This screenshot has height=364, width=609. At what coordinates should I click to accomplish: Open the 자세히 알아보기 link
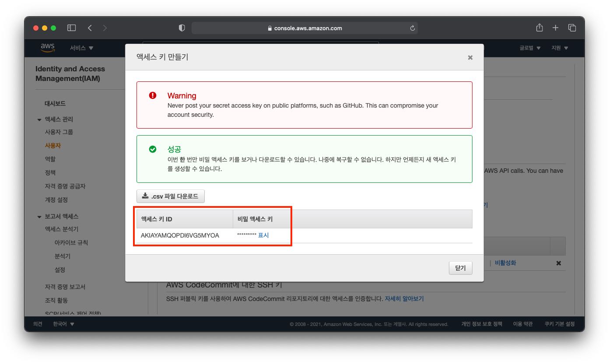point(404,299)
